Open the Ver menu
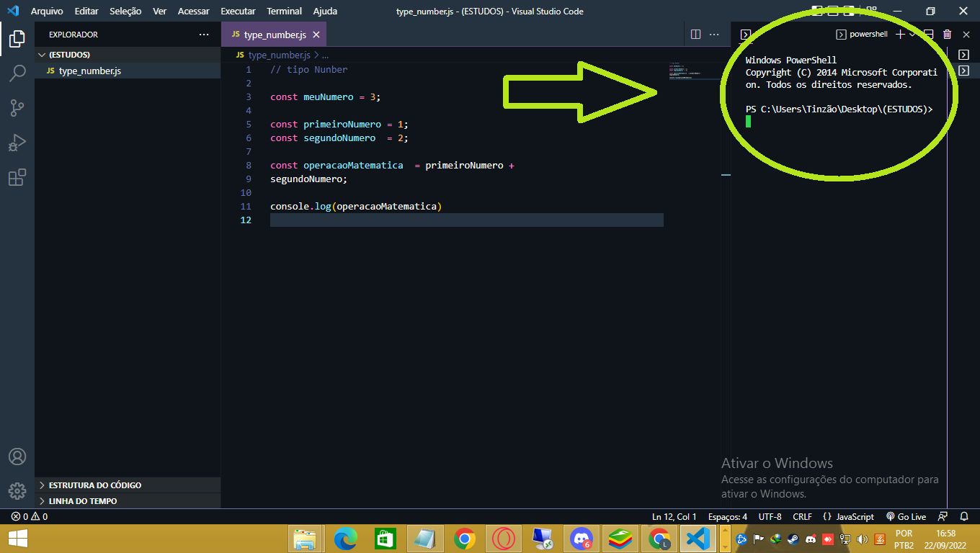The height and width of the screenshot is (553, 980). click(159, 11)
